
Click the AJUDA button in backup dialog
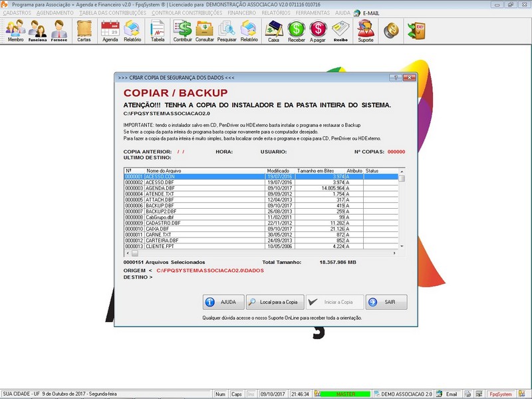click(x=223, y=302)
